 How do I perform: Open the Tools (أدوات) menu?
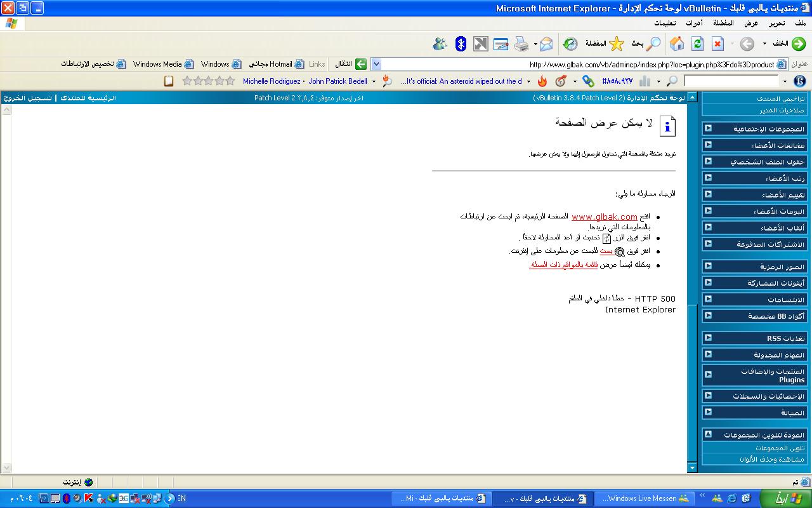[x=694, y=23]
